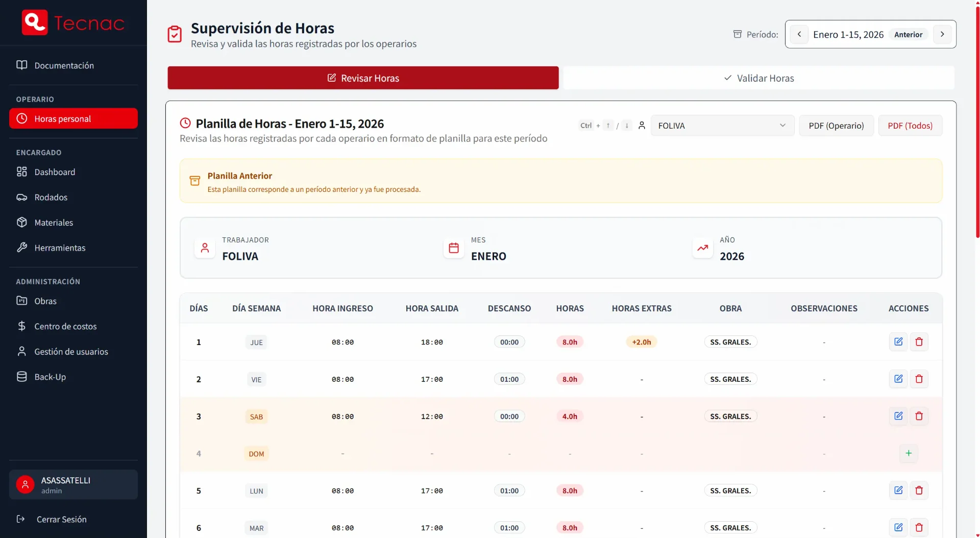Open Gestión de usuarios page

(71, 352)
